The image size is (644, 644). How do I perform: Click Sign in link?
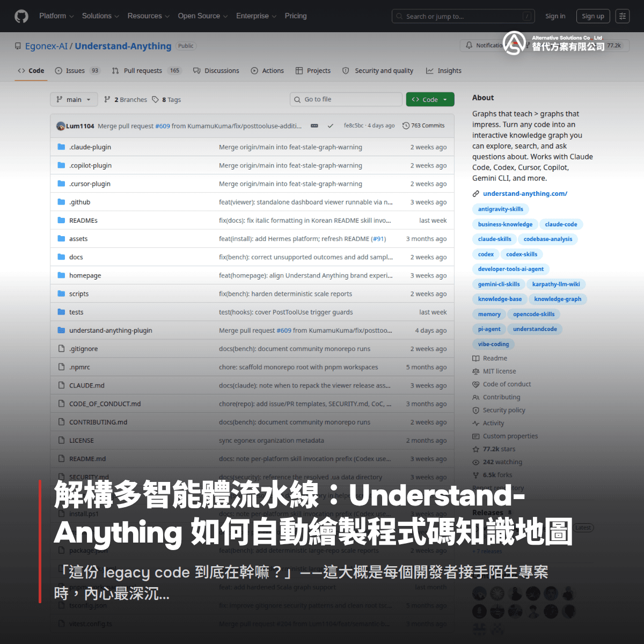coord(555,16)
